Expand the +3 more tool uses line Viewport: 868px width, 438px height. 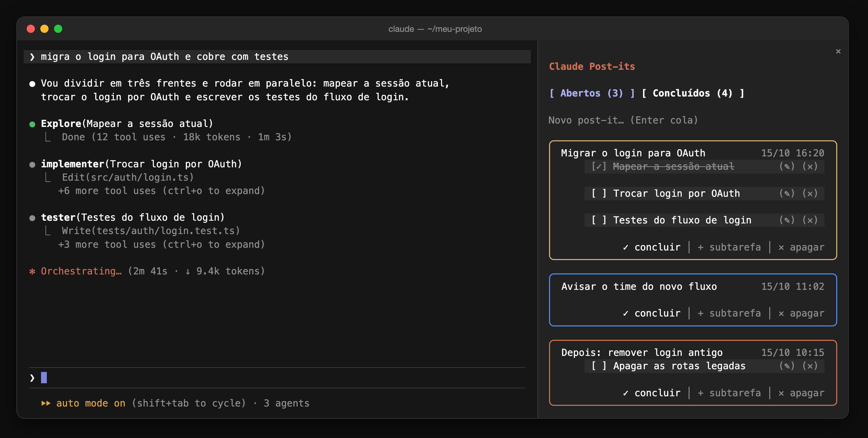coord(161,244)
